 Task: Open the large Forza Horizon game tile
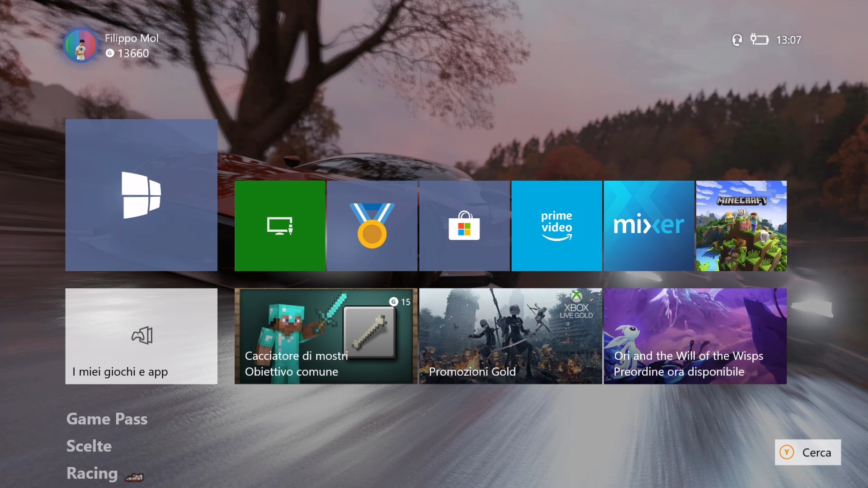pyautogui.click(x=141, y=195)
